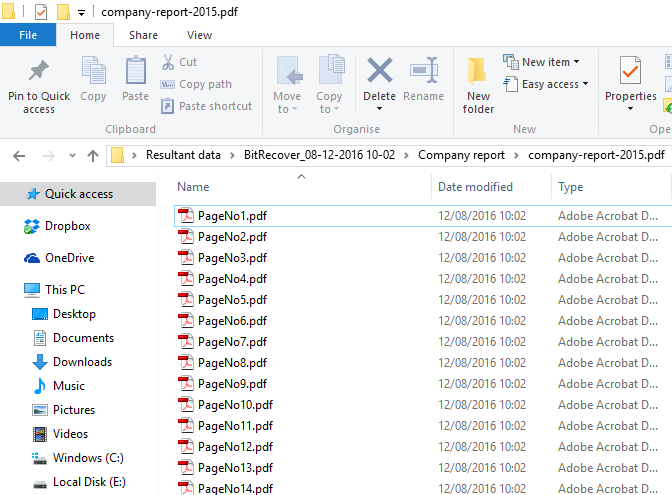Click the Copy icon in Clipboard group
Image resolution: width=672 pixels, height=495 pixels.
pos(93,72)
